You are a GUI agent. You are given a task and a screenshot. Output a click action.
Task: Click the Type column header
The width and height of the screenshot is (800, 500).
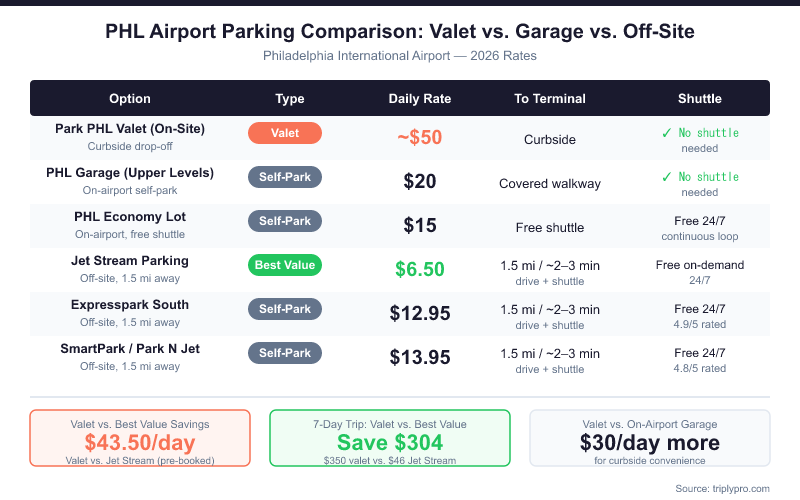point(290,99)
